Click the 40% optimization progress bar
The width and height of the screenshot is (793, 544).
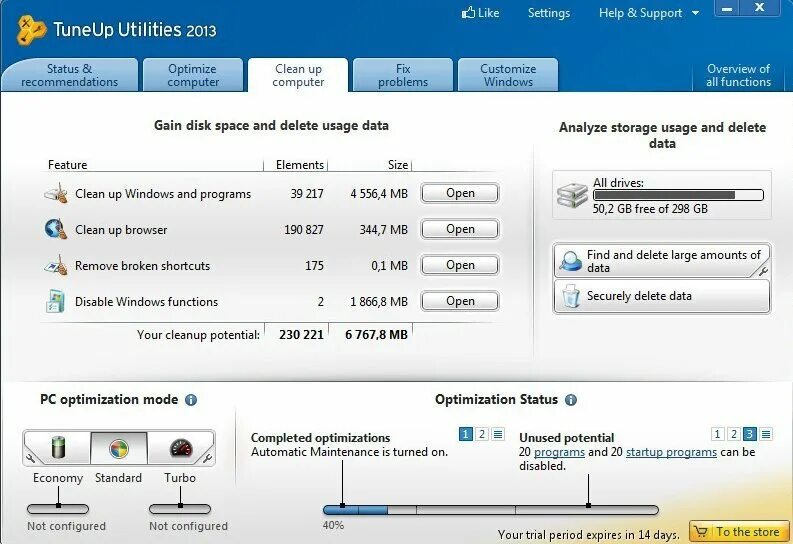click(x=491, y=510)
